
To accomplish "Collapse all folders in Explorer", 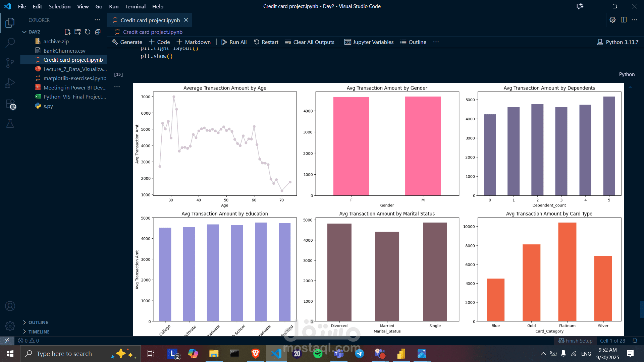I will pos(98,32).
